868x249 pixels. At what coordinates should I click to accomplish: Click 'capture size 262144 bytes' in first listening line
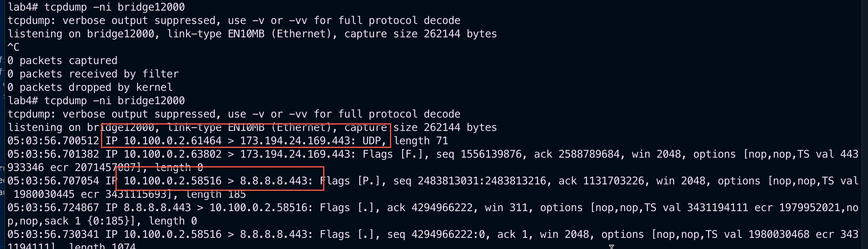(421, 34)
